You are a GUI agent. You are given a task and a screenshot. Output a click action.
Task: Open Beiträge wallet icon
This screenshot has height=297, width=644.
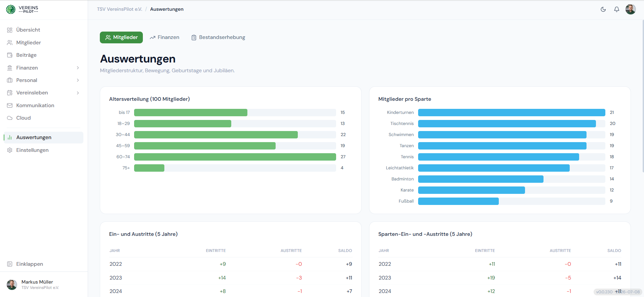pyautogui.click(x=10, y=55)
